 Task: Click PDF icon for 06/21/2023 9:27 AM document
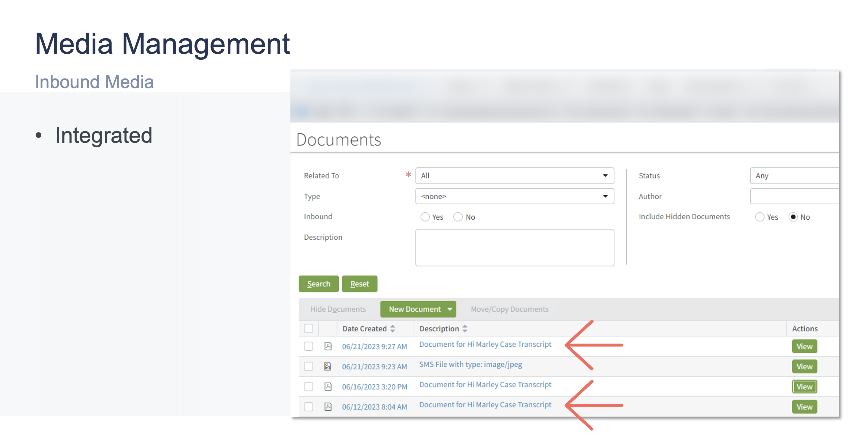point(328,346)
